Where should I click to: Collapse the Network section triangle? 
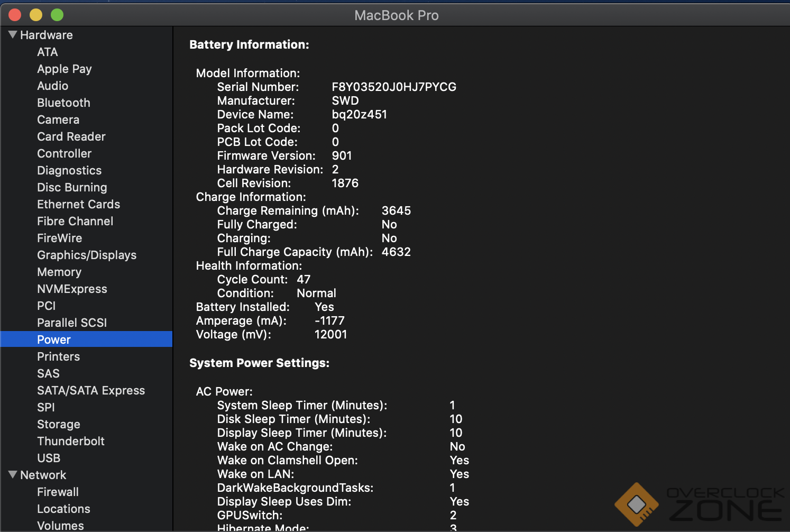(13, 475)
